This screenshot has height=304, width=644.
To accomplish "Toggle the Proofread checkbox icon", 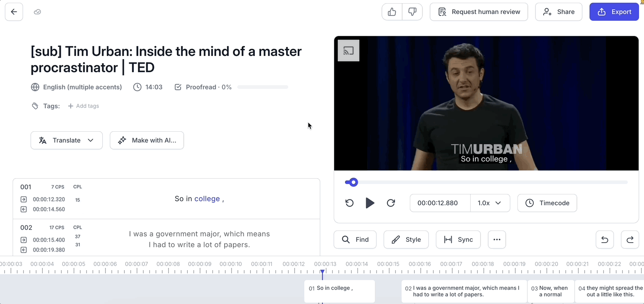I will 178,87.
